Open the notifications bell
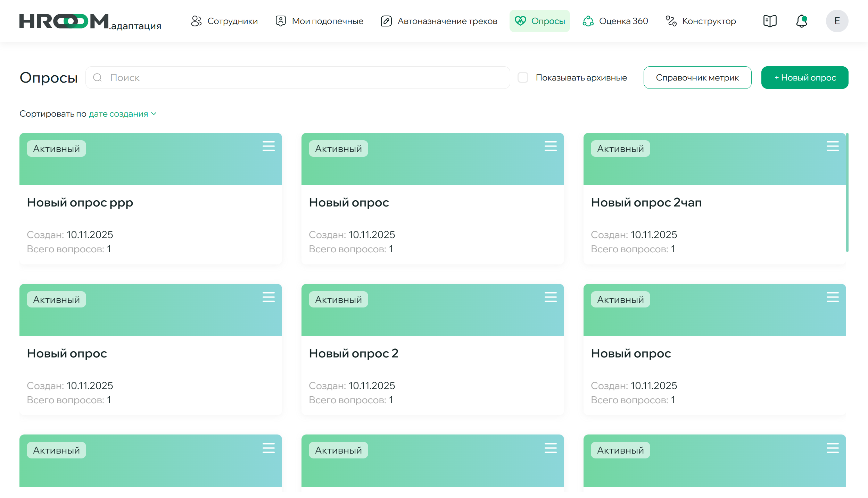This screenshot has height=498, width=868. (801, 21)
